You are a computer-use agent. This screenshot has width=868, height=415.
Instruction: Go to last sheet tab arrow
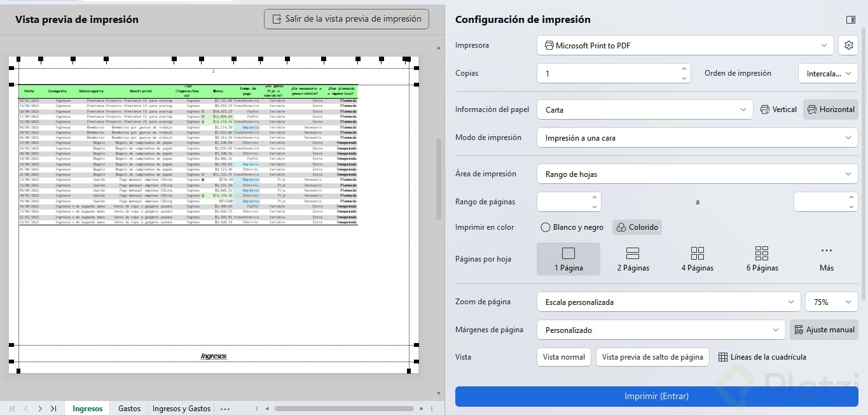(53, 409)
